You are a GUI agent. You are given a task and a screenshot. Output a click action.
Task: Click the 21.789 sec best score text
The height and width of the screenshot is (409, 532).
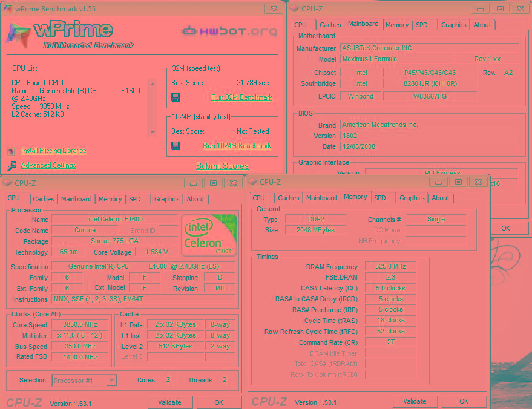tap(253, 83)
